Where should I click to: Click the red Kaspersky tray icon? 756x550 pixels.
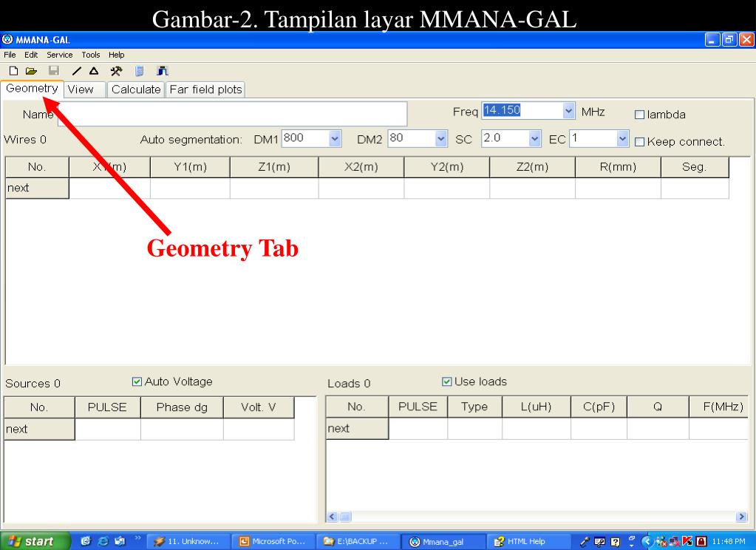687,541
